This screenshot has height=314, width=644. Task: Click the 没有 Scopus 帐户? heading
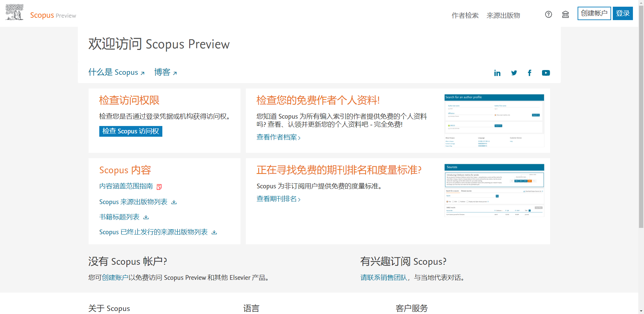click(x=128, y=261)
